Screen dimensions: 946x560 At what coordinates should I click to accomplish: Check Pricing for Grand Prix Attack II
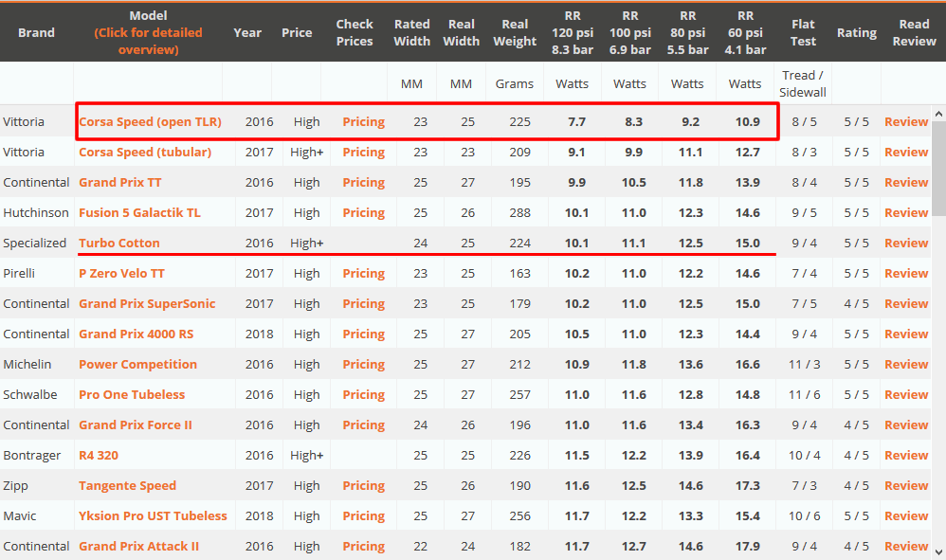(x=364, y=546)
